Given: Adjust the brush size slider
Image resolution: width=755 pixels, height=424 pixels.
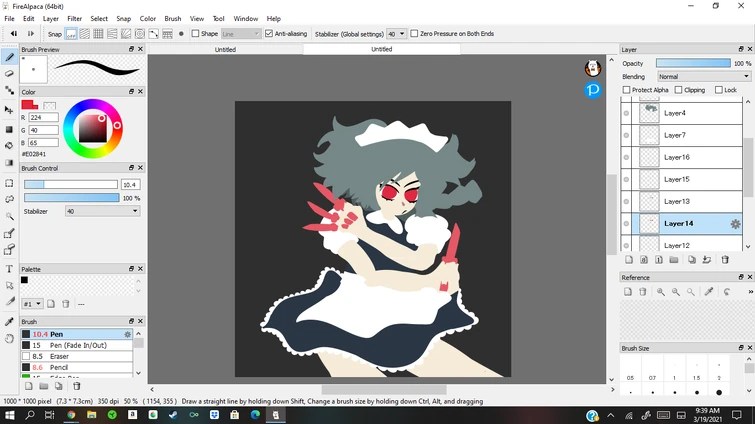Looking at the screenshot, I should (71, 185).
